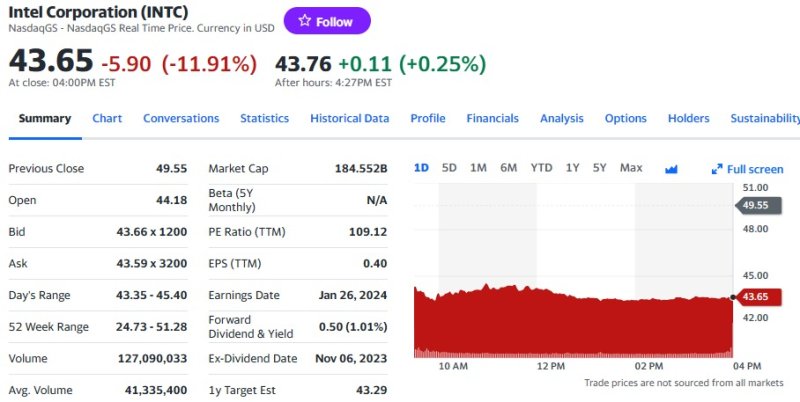800x402 pixels.
Task: Open the Holders tab
Action: 688,118
